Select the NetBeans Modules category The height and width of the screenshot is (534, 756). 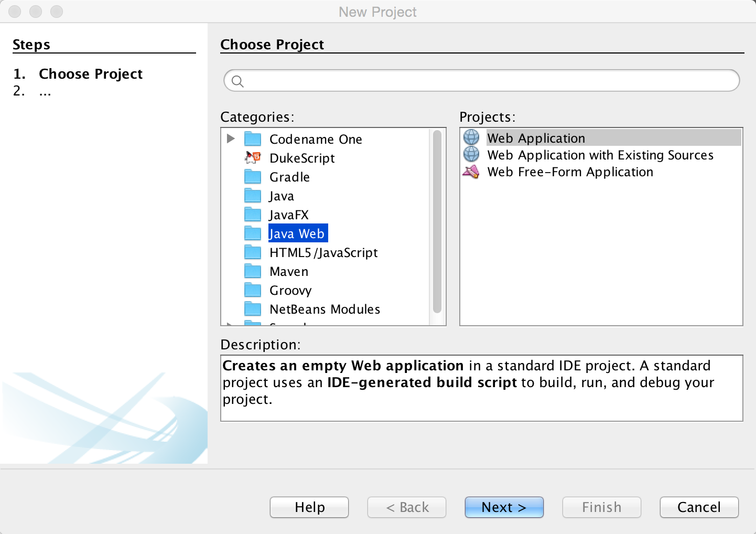coord(325,308)
